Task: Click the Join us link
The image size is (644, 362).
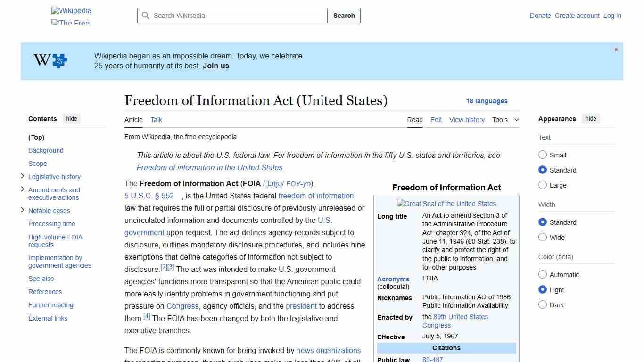Action: click(215, 66)
